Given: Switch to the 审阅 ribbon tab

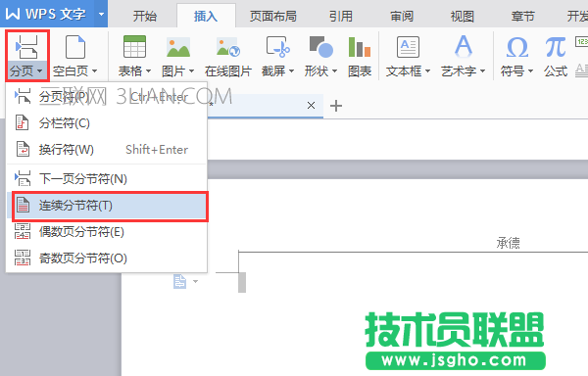Looking at the screenshot, I should [x=402, y=16].
